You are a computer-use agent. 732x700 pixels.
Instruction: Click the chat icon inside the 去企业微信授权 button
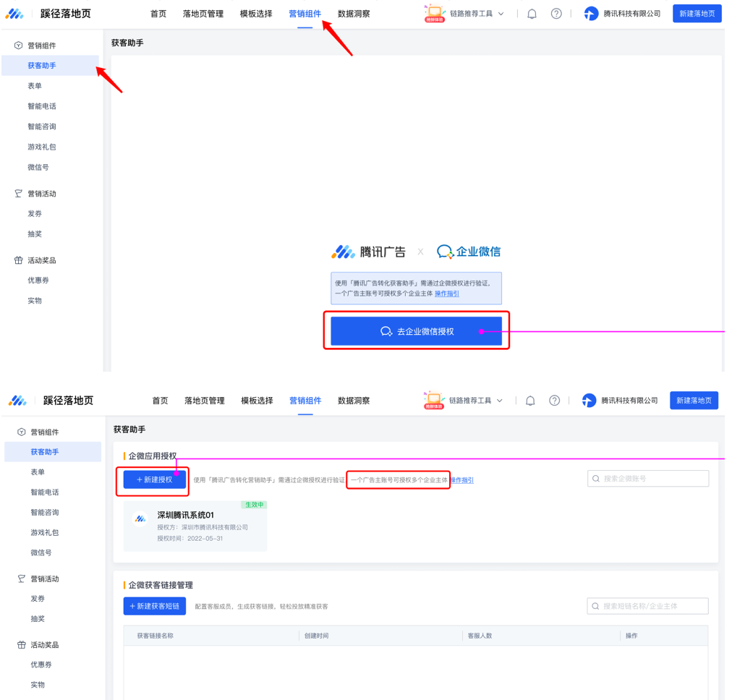(386, 331)
